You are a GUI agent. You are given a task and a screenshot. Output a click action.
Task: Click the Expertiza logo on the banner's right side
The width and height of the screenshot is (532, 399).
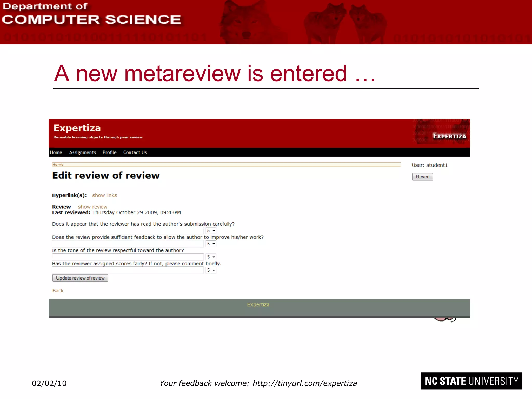coord(449,136)
